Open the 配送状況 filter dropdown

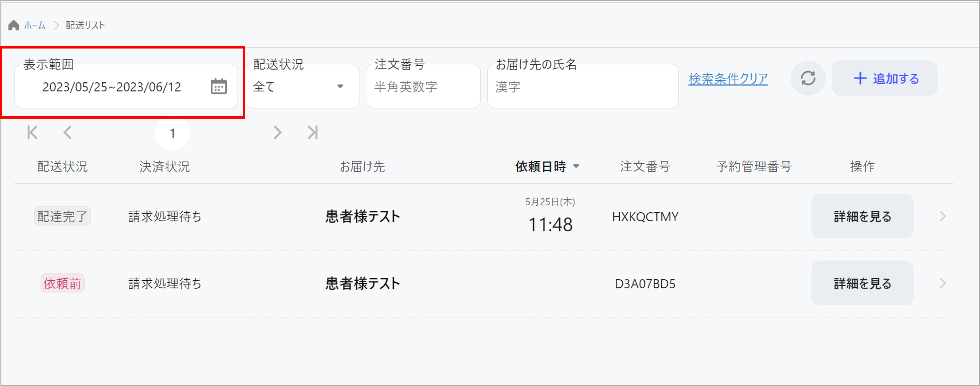[302, 86]
